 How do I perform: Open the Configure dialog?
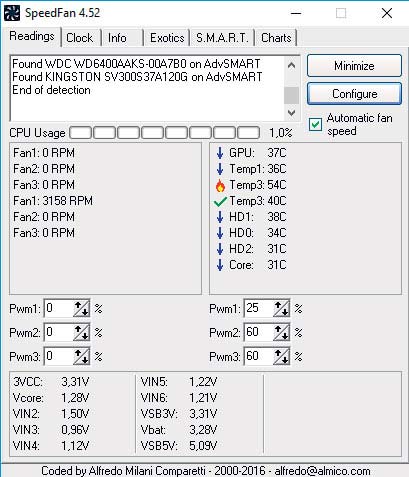tap(354, 94)
